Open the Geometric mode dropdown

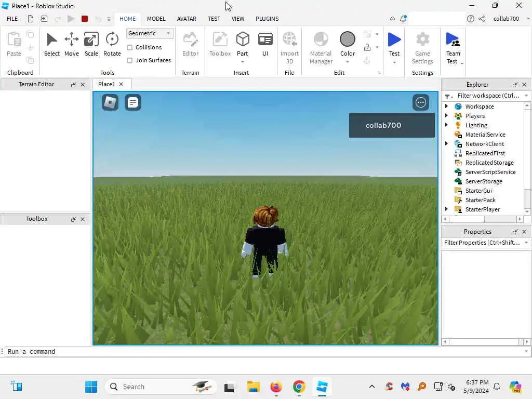tap(149, 33)
